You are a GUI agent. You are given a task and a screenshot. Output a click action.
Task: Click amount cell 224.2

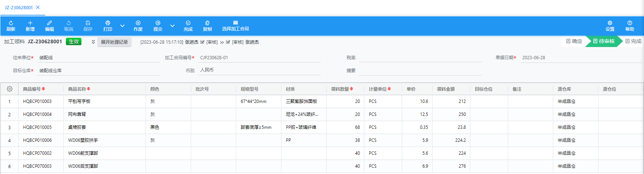tap(451, 140)
